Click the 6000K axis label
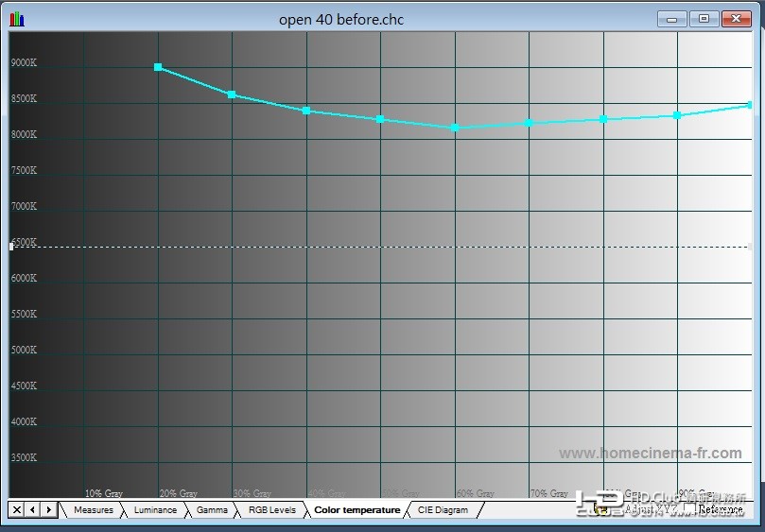The image size is (765, 532). click(24, 278)
